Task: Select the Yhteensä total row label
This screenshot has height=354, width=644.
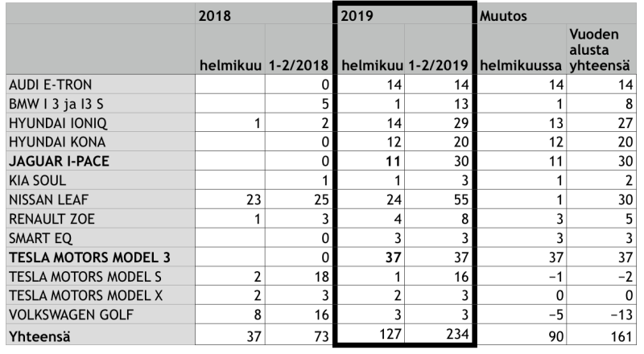Action: pos(39,335)
